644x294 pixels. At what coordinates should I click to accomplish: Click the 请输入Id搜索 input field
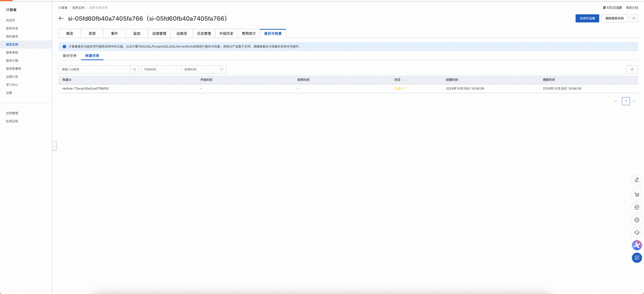coord(95,69)
